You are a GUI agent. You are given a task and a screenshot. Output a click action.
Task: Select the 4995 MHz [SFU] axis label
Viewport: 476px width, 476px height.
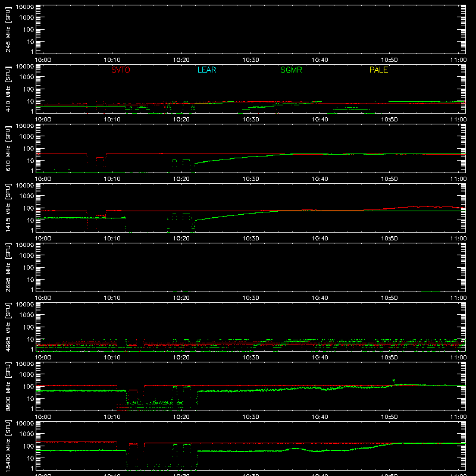[x=8, y=327]
